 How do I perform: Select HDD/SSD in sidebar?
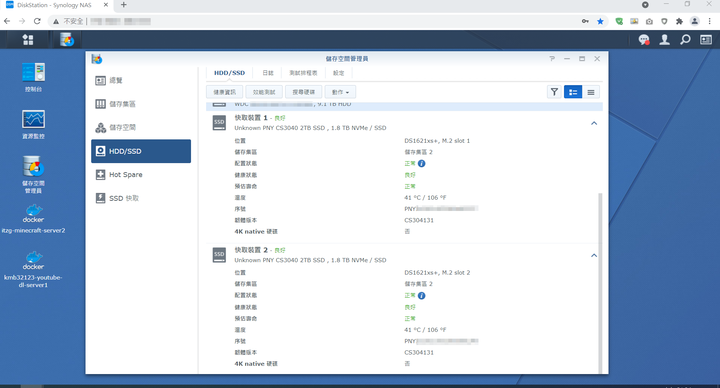[141, 151]
